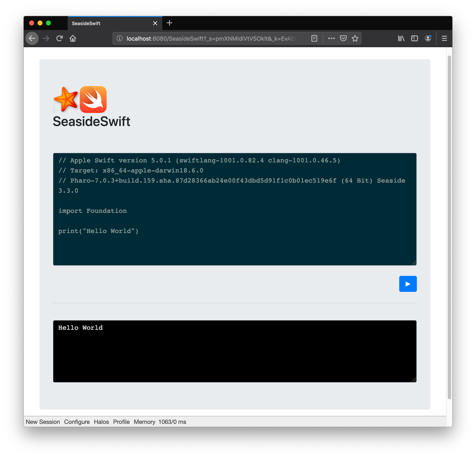Select the SeasideSwift browser tab
Screen dimensions: 476x458
coord(115,23)
